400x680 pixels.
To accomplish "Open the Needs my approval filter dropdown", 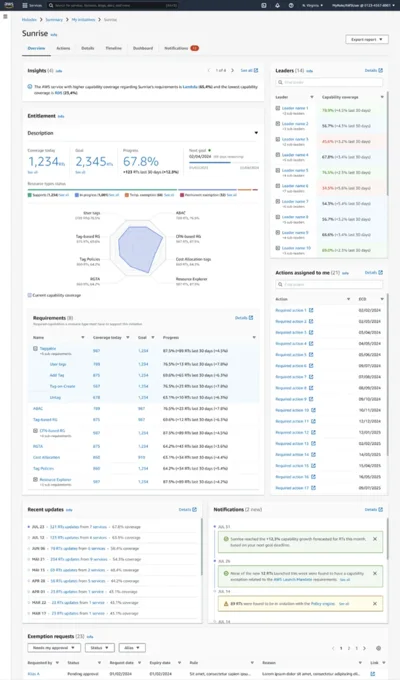I will point(54,648).
